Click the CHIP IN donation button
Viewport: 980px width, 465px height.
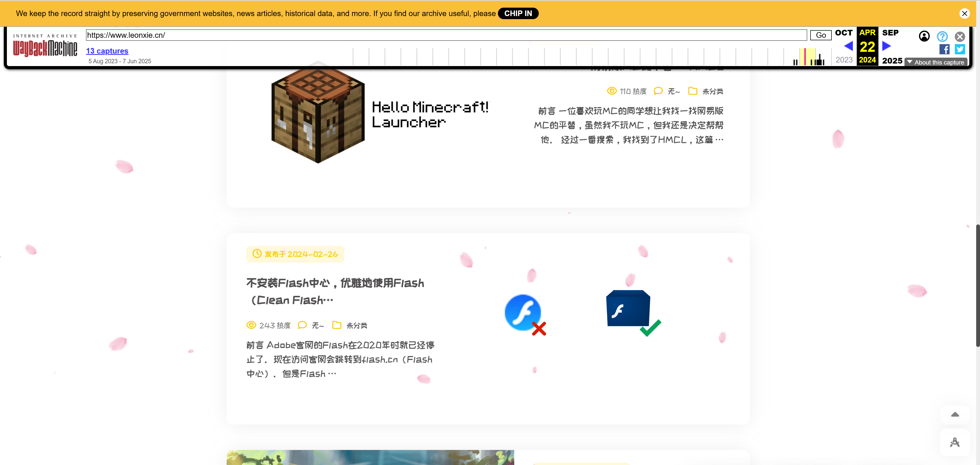518,13
